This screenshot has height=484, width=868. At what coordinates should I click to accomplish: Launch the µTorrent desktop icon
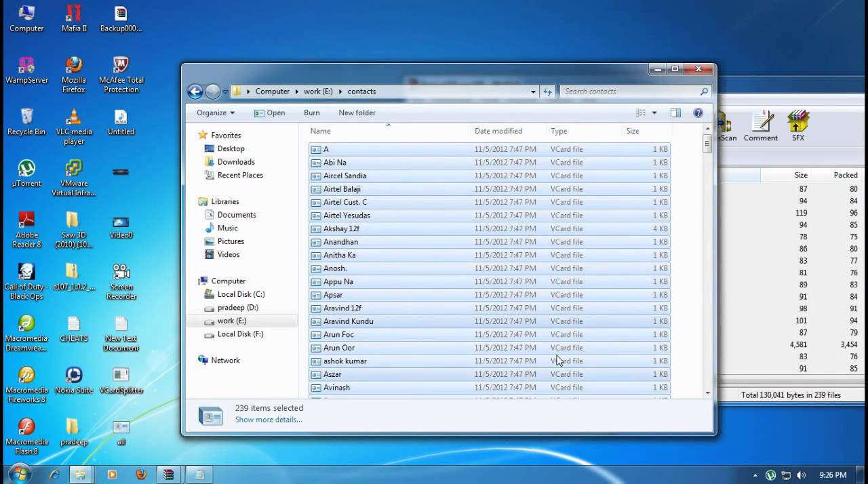[x=26, y=174]
